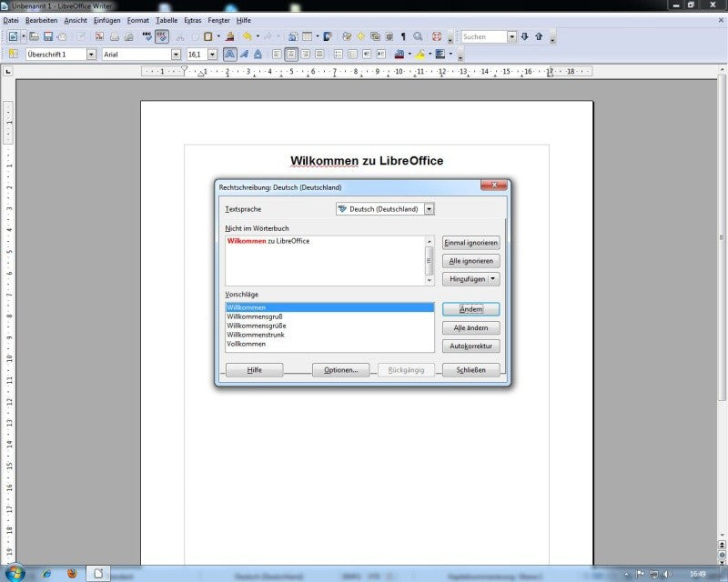The width and height of the screenshot is (728, 582).
Task: Click the Paste clipboard icon
Action: 208,36
